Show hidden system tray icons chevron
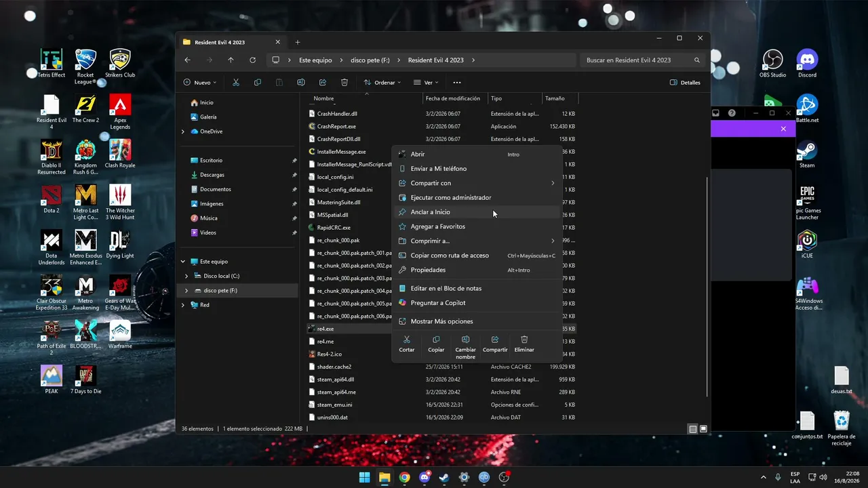 (x=763, y=477)
